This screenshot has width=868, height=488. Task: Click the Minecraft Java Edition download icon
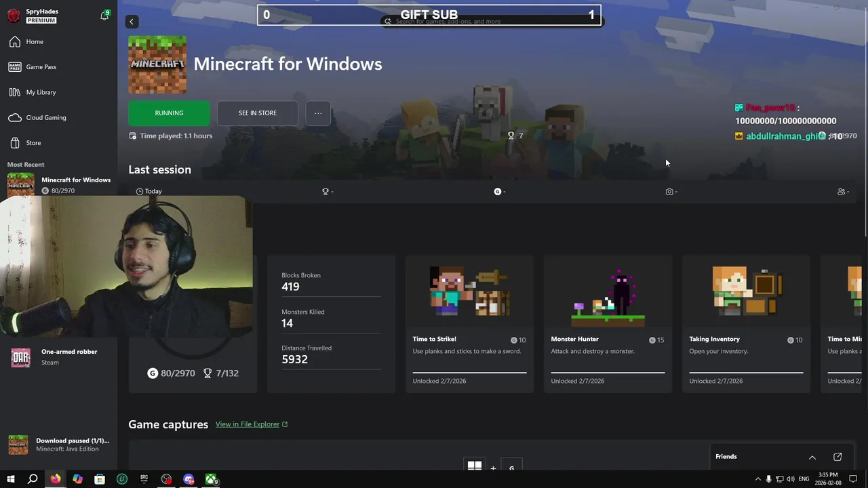point(18,445)
